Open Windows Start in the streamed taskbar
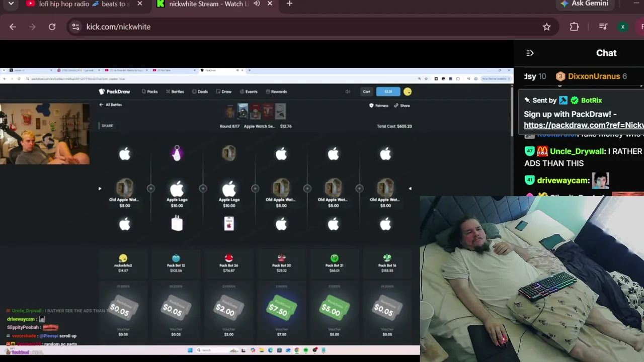 (190, 350)
